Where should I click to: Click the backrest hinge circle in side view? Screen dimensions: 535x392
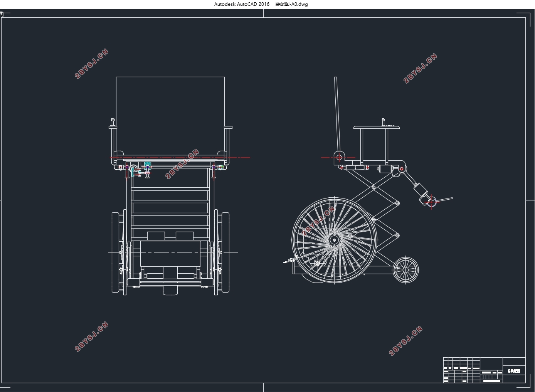[x=339, y=157]
